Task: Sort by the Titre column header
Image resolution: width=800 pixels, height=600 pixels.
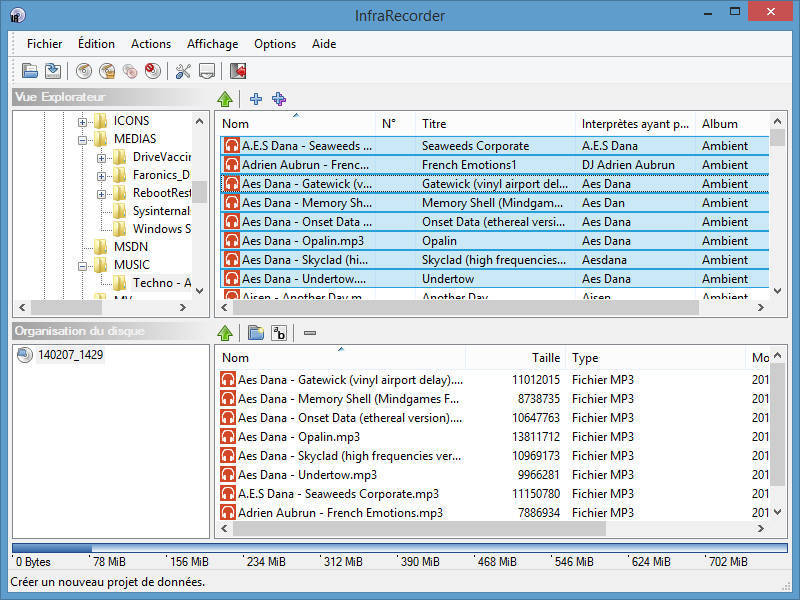Action: pos(494,123)
